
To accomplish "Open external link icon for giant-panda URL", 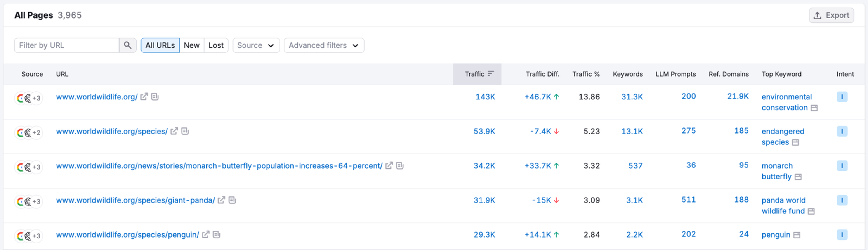I will pos(221,200).
